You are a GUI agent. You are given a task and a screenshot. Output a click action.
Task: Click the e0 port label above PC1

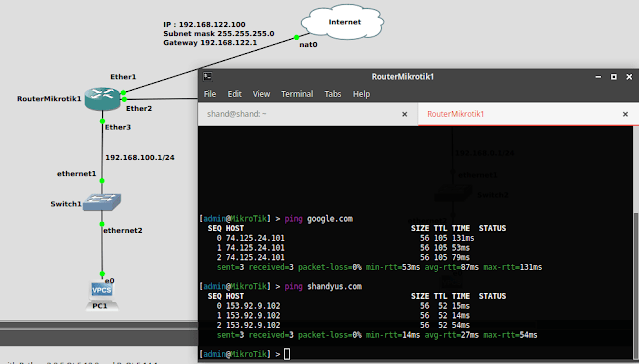coord(110,280)
